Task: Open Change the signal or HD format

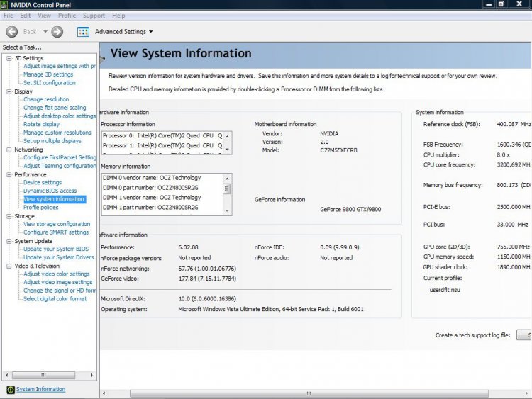Action: click(x=60, y=291)
